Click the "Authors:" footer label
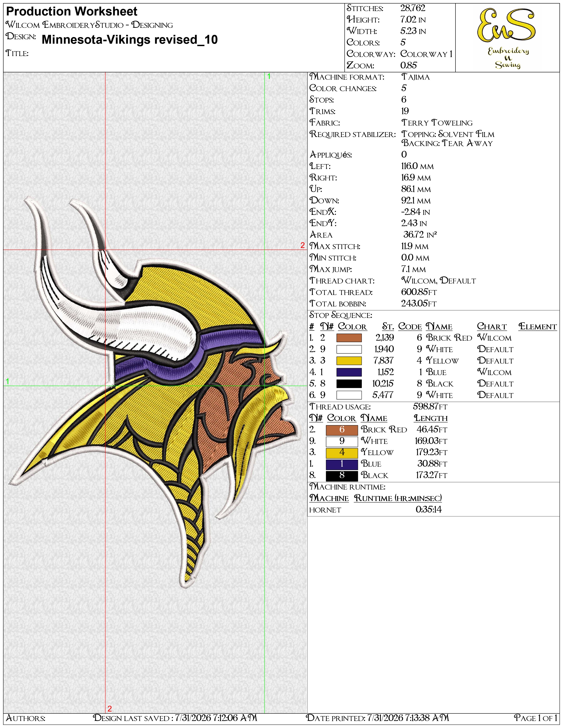563x728 pixels. pos(26,718)
